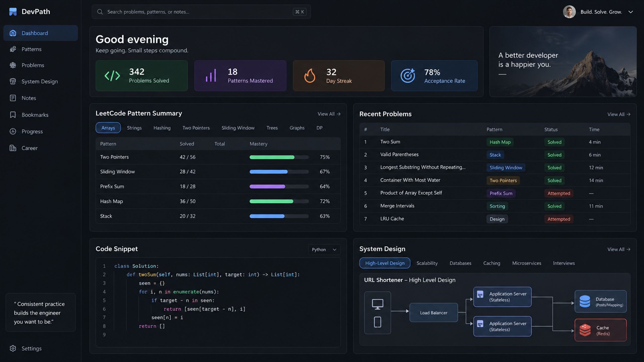
Task: Open Merge Intervals problem title
Action: [x=397, y=206]
